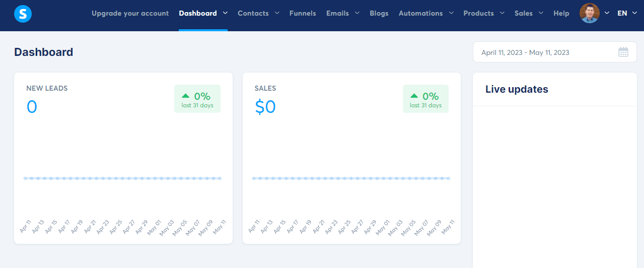This screenshot has height=268, width=644.
Task: Click the New Leads count value
Action: click(x=32, y=107)
